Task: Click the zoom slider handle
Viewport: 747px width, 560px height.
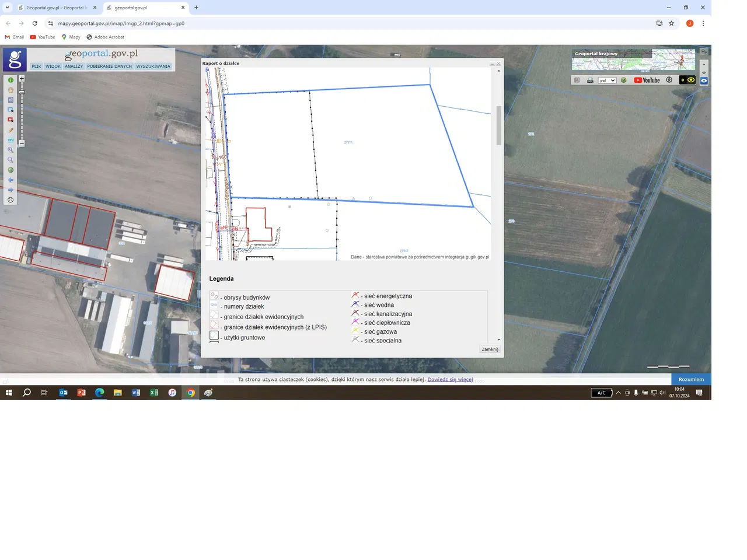Action: pos(22,92)
